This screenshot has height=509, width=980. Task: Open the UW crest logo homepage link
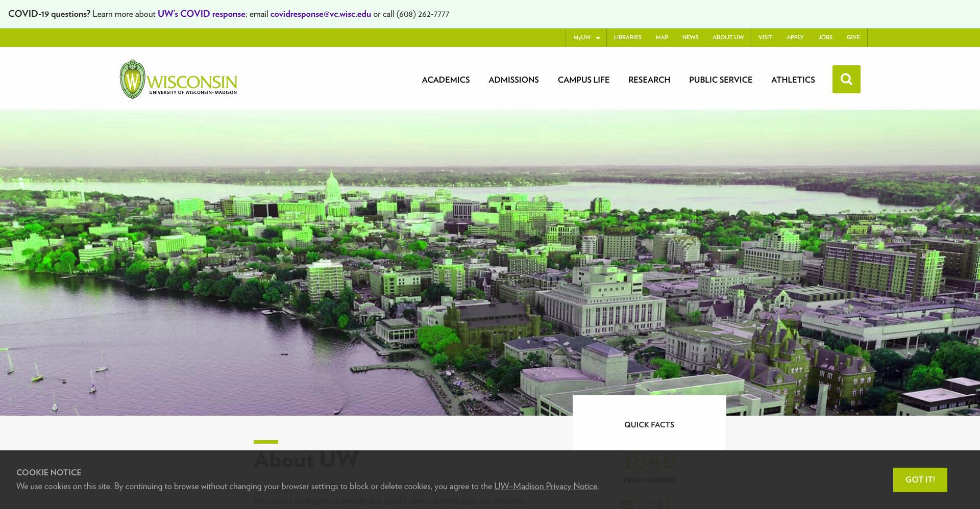(179, 79)
